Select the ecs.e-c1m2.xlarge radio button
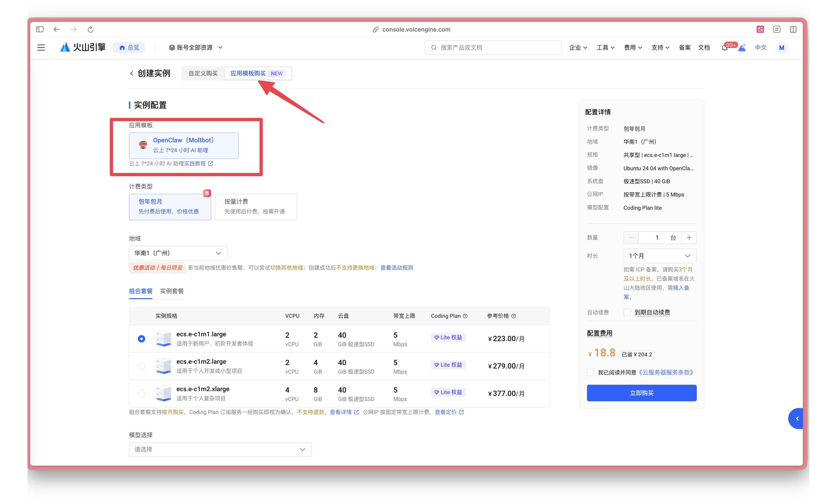This screenshot has width=833, height=504. (x=141, y=393)
